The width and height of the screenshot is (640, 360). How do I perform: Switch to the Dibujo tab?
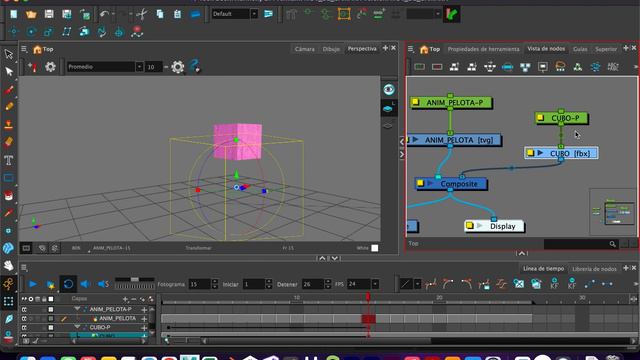click(x=331, y=49)
